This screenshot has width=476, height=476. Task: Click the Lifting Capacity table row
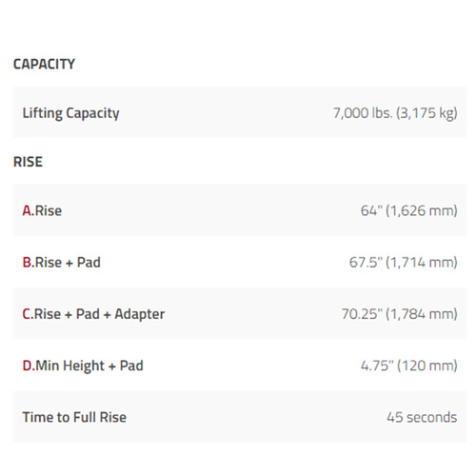240,112
